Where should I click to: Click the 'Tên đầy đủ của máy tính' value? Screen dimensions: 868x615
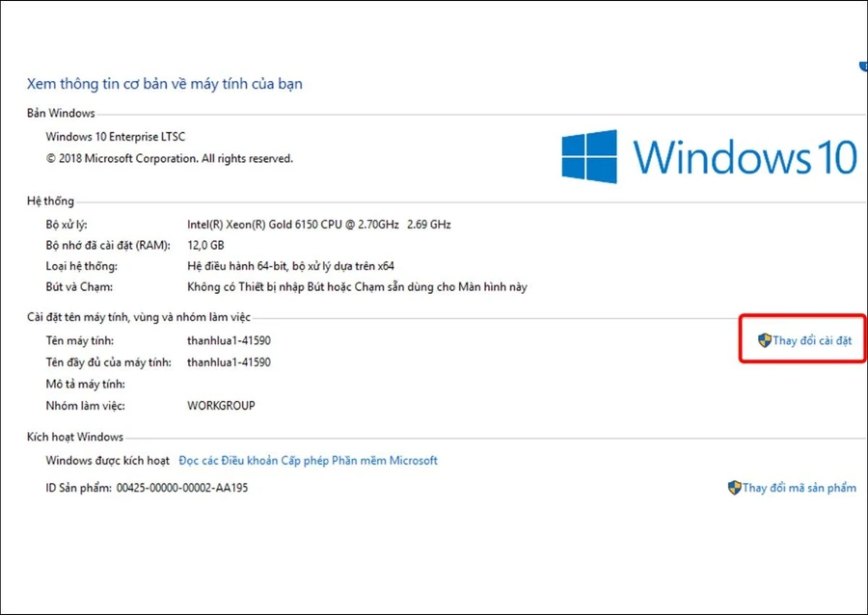point(229,362)
